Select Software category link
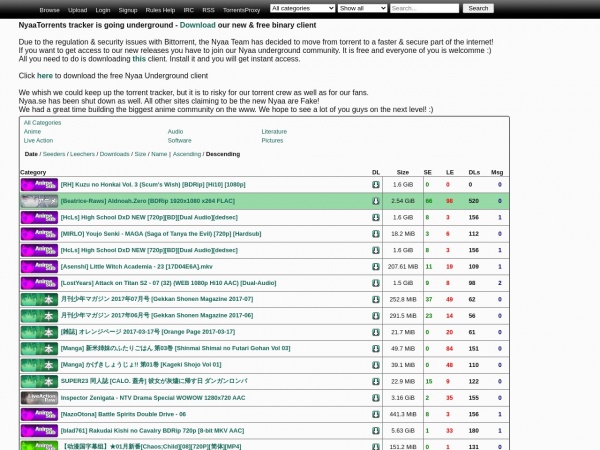Image resolution: width=600 pixels, height=450 pixels. tap(179, 141)
